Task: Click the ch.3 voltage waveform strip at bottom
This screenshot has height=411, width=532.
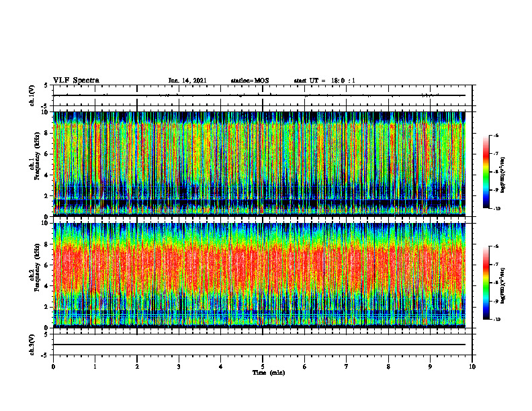Action: pyautogui.click(x=263, y=345)
